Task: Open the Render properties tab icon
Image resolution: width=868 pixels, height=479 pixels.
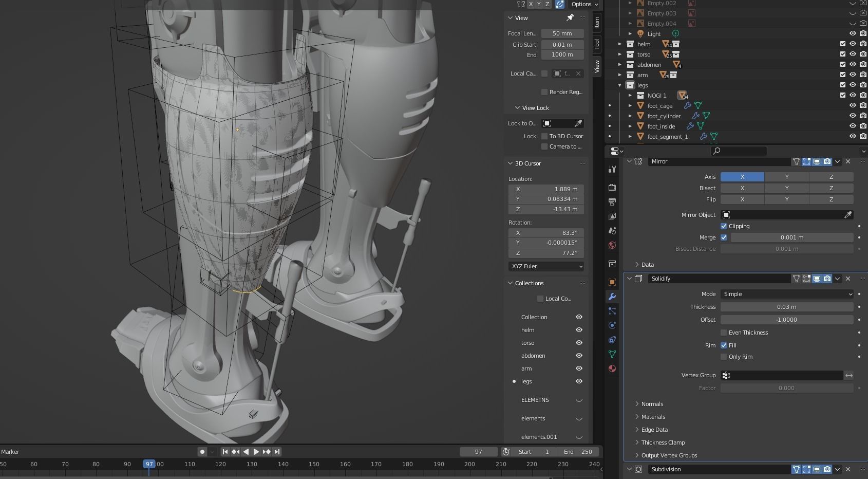Action: point(612,188)
